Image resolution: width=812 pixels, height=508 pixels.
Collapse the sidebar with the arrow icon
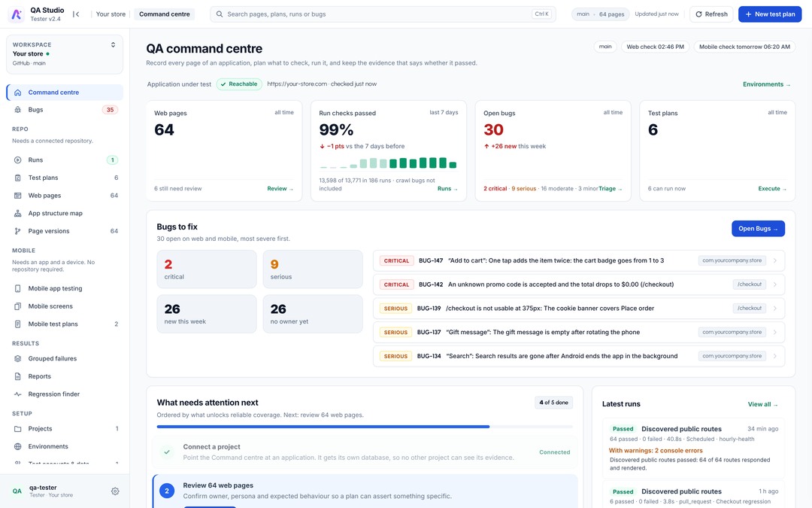pos(76,14)
